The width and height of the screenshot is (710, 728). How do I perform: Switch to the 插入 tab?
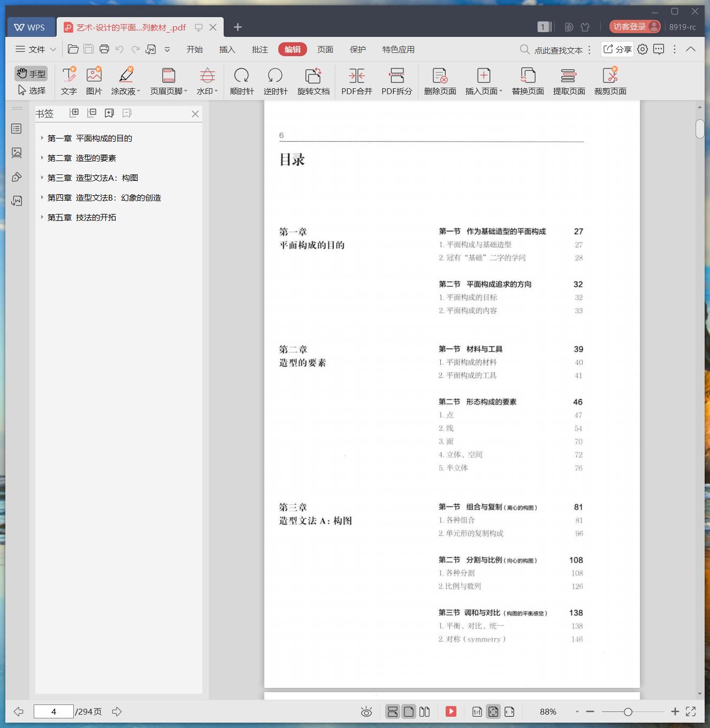[x=227, y=49]
